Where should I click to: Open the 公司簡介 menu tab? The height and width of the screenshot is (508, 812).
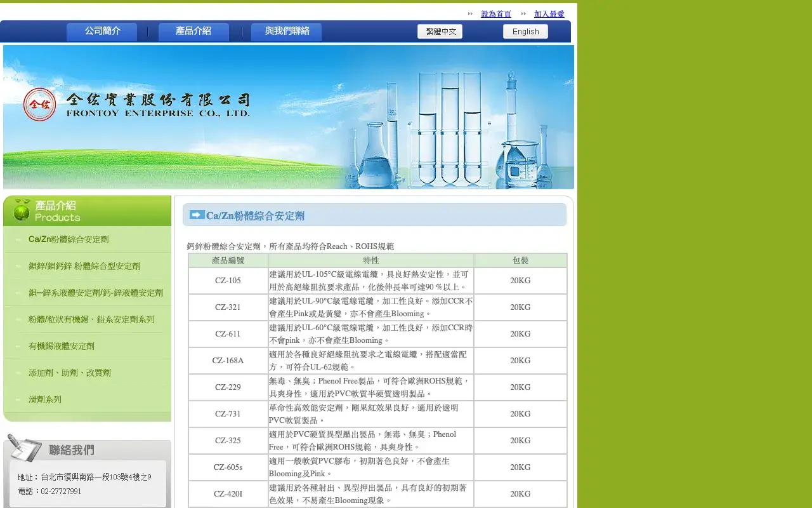point(102,32)
